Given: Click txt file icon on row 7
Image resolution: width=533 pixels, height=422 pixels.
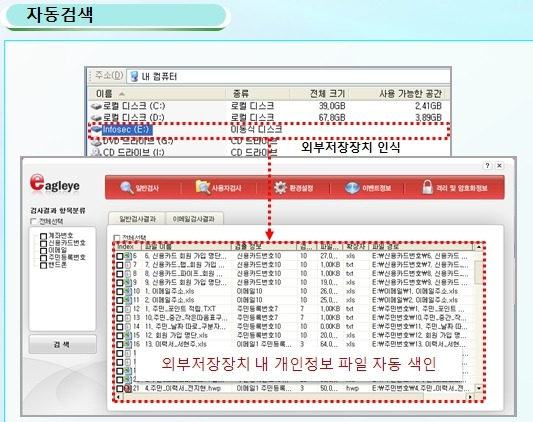Looking at the screenshot, I should pos(128,265).
